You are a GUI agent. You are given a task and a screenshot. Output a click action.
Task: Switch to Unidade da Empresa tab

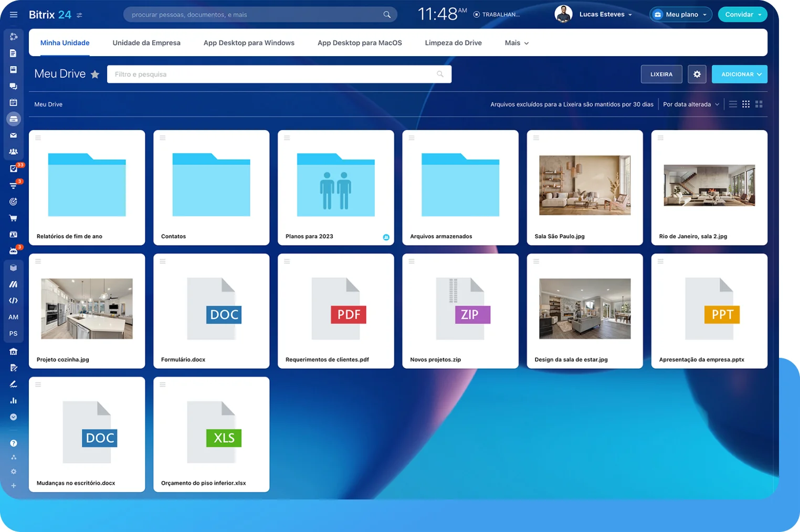point(146,43)
